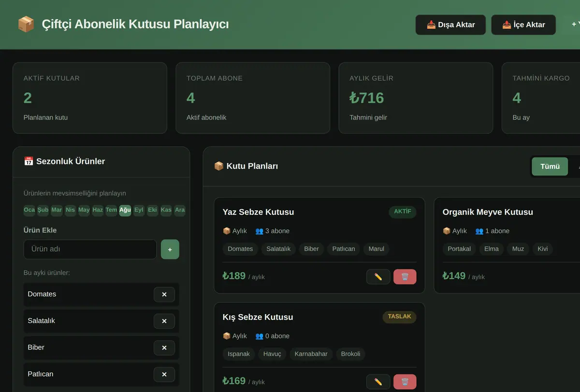This screenshot has width=580, height=392.
Task: Click the 3 abone subscriber count
Action: (x=272, y=231)
